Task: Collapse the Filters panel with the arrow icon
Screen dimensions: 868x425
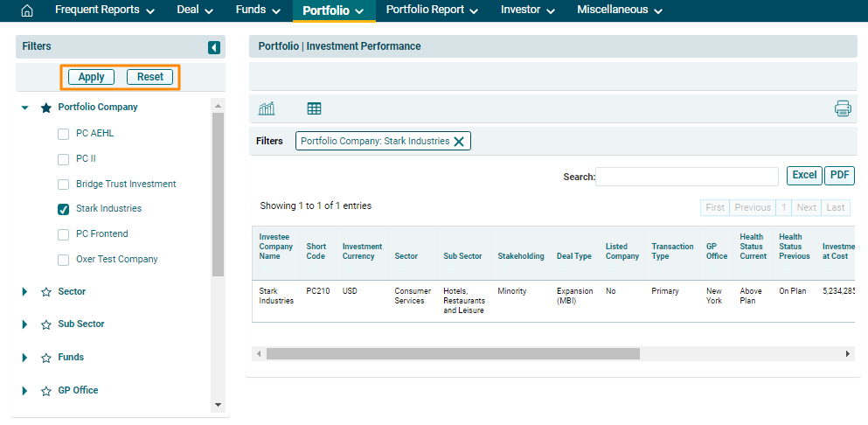Action: pyautogui.click(x=213, y=47)
